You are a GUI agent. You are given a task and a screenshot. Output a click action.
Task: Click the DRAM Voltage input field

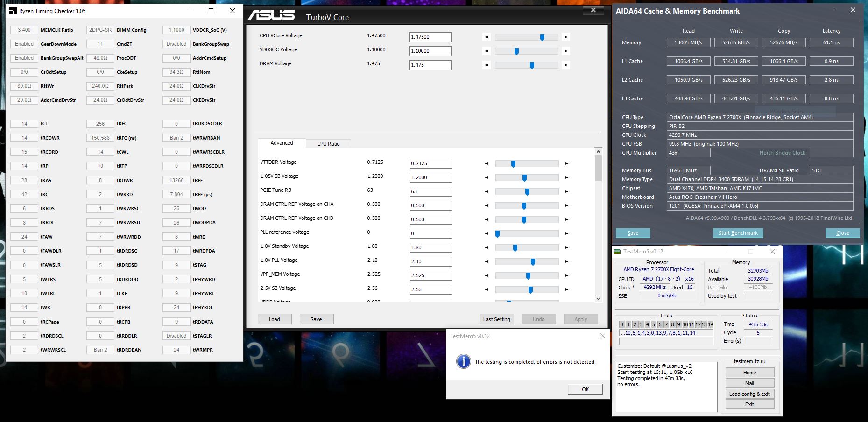point(430,65)
